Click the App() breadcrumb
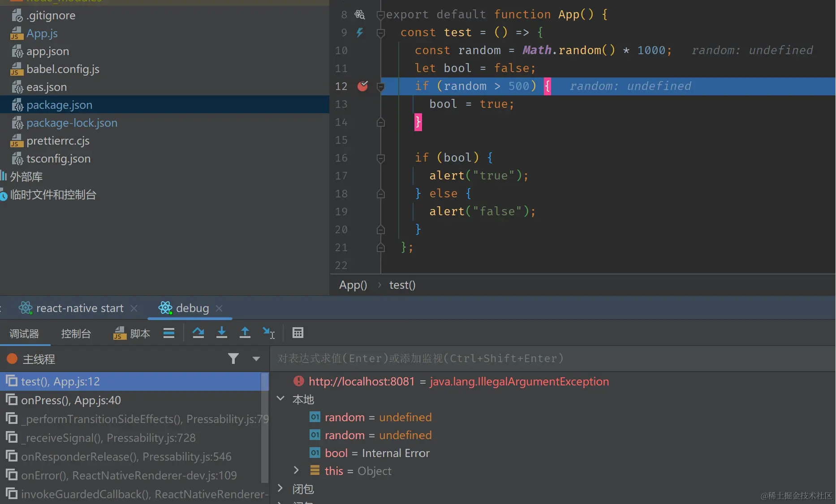 tap(353, 285)
